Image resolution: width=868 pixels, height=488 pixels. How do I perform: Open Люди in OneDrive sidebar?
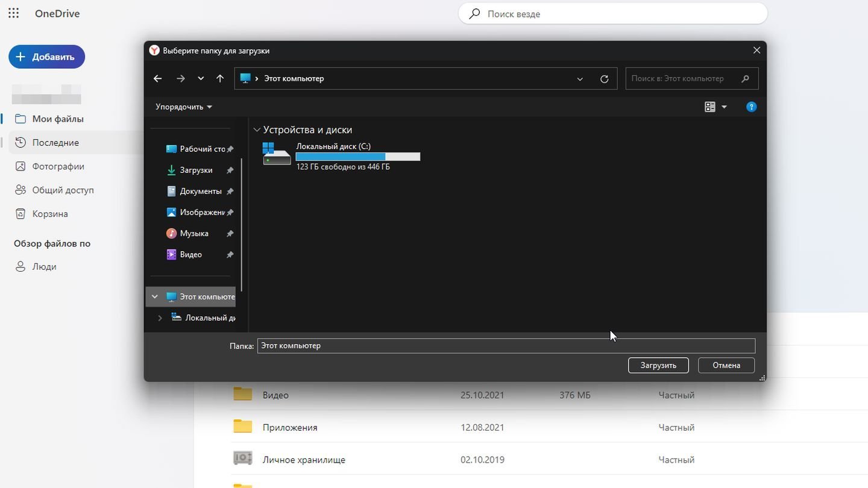point(44,266)
